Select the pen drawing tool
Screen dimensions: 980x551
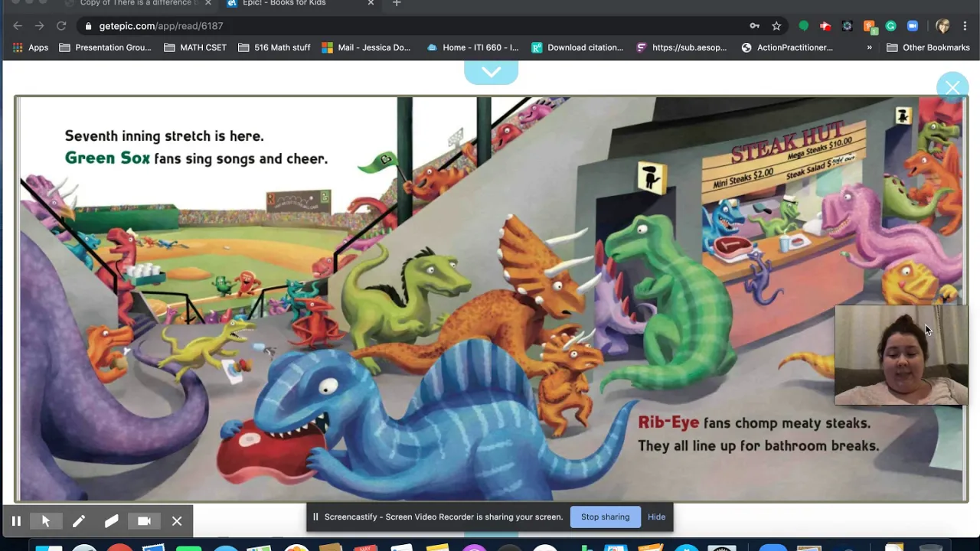pyautogui.click(x=78, y=521)
